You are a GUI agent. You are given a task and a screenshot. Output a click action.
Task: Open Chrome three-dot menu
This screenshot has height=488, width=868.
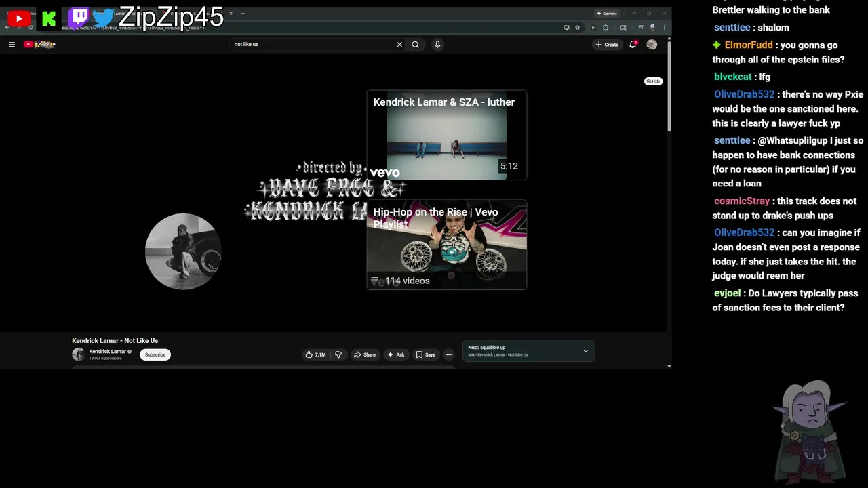665,28
